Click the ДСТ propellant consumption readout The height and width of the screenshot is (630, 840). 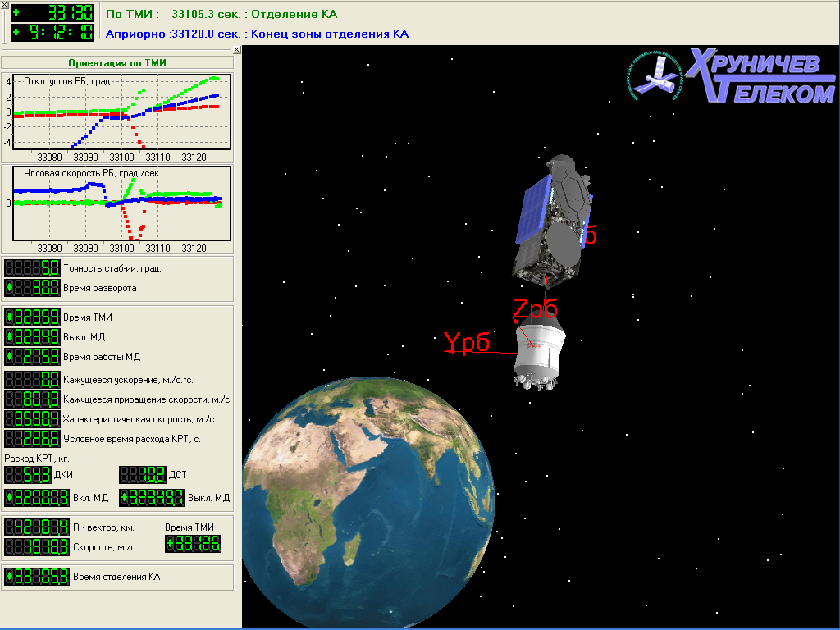click(143, 475)
